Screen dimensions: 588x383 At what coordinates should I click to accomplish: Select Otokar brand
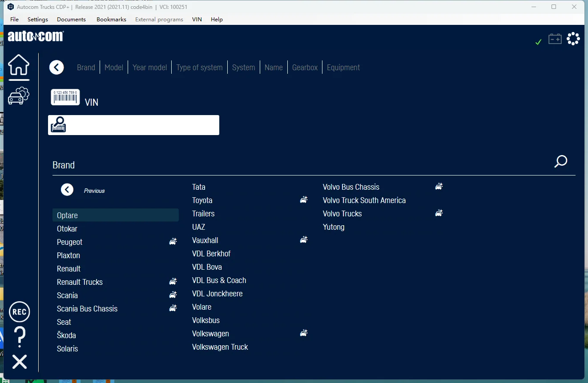(67, 229)
